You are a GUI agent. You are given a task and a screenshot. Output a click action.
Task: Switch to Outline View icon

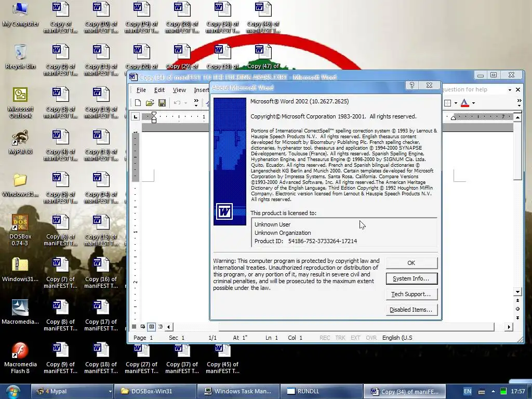coord(161,327)
